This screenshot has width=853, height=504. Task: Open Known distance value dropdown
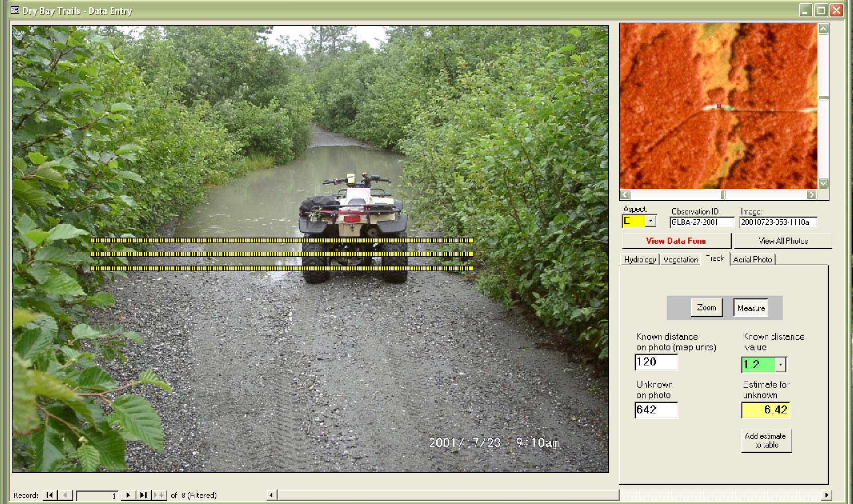(781, 365)
